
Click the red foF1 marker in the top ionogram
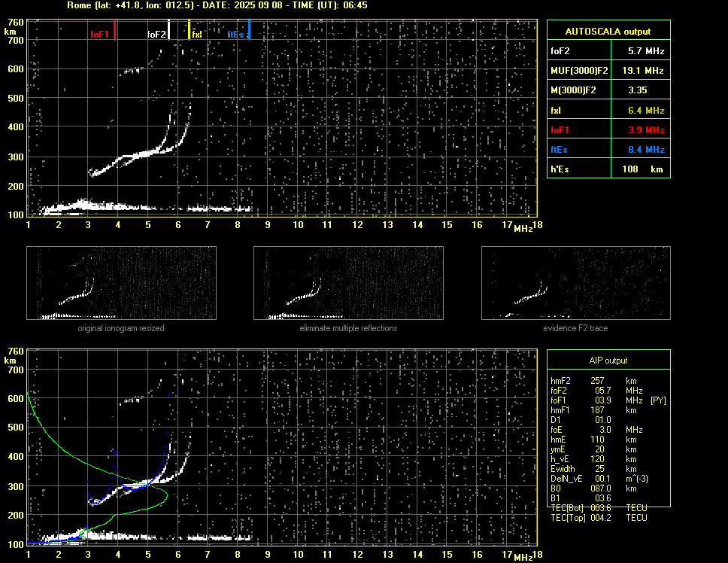point(114,29)
